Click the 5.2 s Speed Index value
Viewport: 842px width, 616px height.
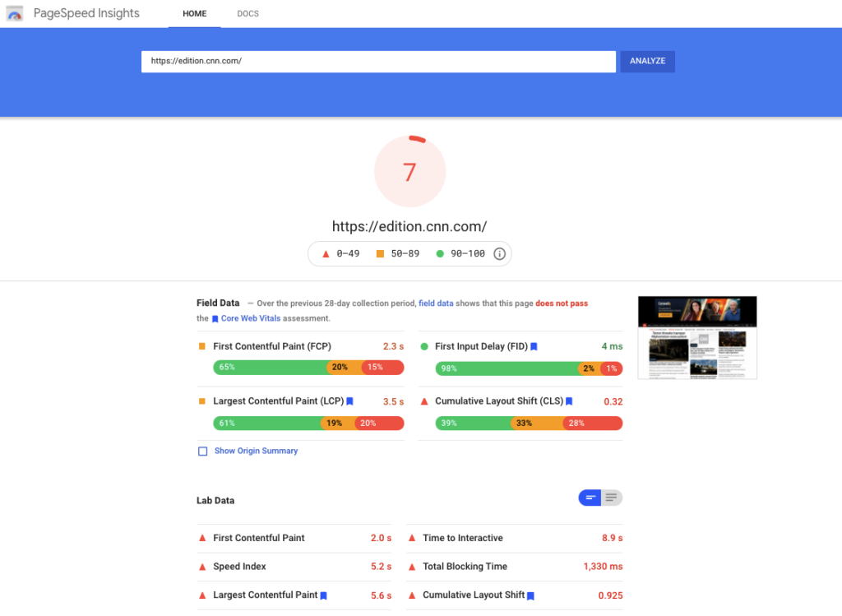tap(382, 567)
